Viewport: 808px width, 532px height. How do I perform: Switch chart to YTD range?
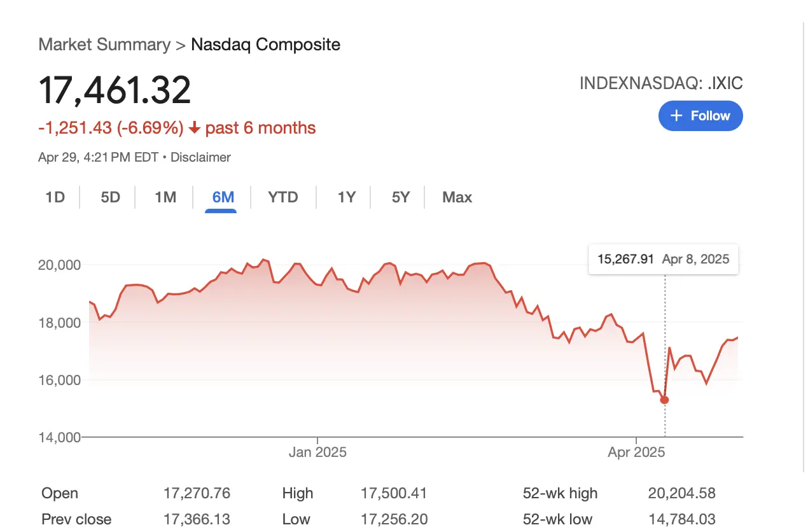283,197
